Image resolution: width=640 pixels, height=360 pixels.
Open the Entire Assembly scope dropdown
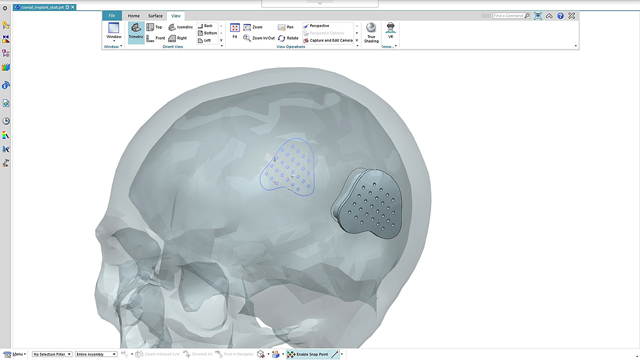pos(96,354)
